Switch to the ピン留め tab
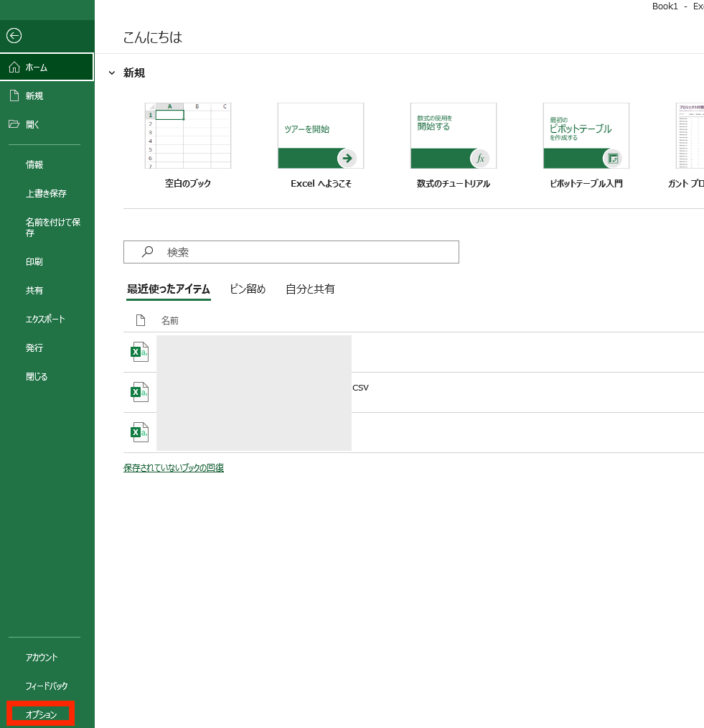The image size is (704, 728). tap(248, 289)
